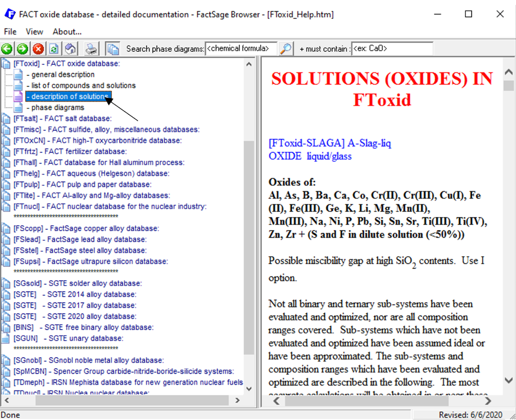This screenshot has width=516, height=420.
Task: Click the book icon beside [FTlite]
Action: [x=6, y=195]
